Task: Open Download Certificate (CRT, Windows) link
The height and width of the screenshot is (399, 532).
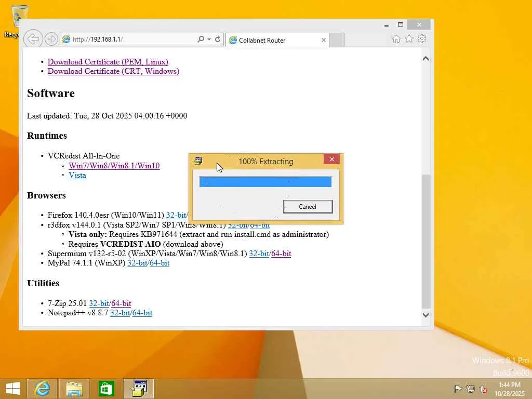Action: pos(113,71)
